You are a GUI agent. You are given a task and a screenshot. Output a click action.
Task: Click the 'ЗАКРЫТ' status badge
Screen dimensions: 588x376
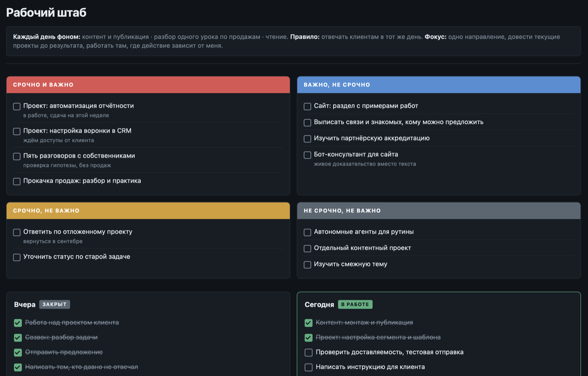pyautogui.click(x=54, y=304)
